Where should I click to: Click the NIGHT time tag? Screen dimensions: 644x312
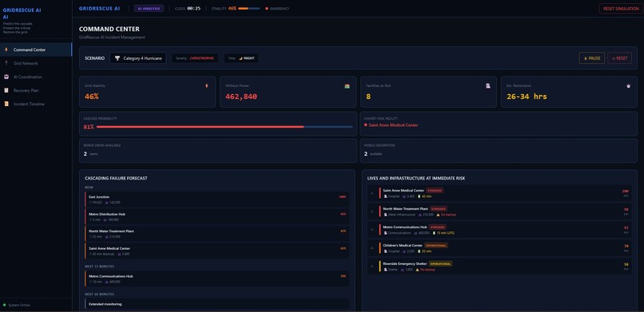click(241, 58)
